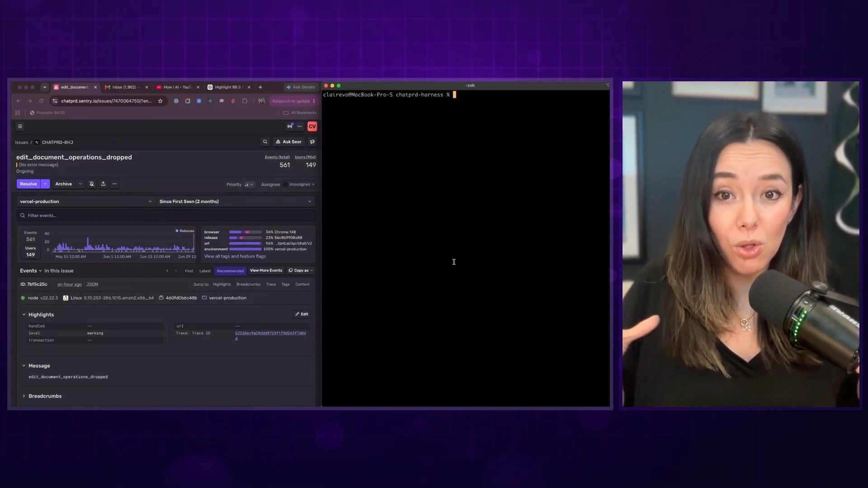
Task: Open Archive options dropdown arrow
Action: point(80,184)
